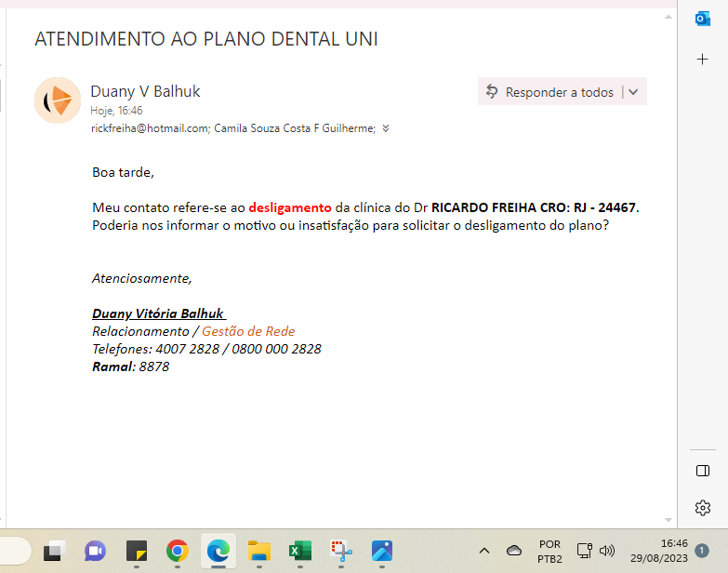This screenshot has width=728, height=573.
Task: Click the scroll-down arrow of the email scrollbar
Action: tap(667, 519)
